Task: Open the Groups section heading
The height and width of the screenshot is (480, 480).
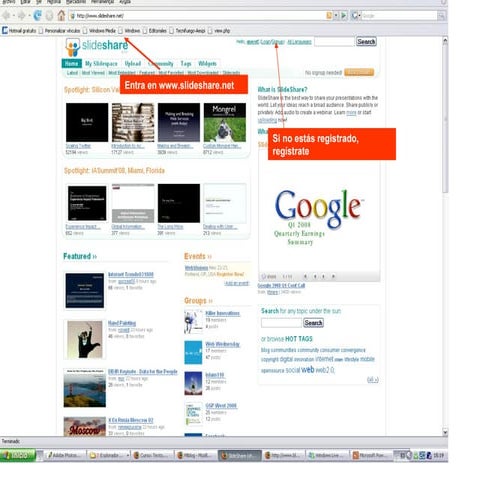Action: [x=198, y=301]
